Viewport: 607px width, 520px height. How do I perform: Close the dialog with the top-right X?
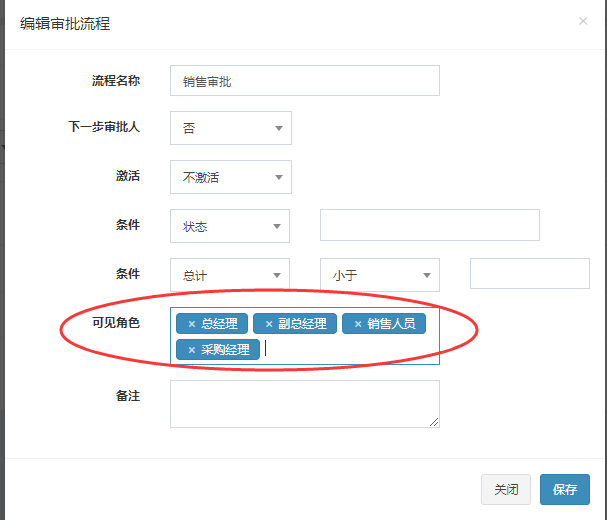coord(583,21)
